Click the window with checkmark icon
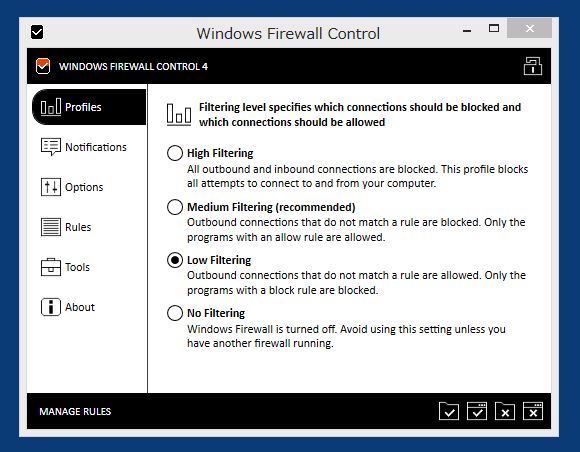This screenshot has width=580, height=452. pyautogui.click(x=477, y=411)
